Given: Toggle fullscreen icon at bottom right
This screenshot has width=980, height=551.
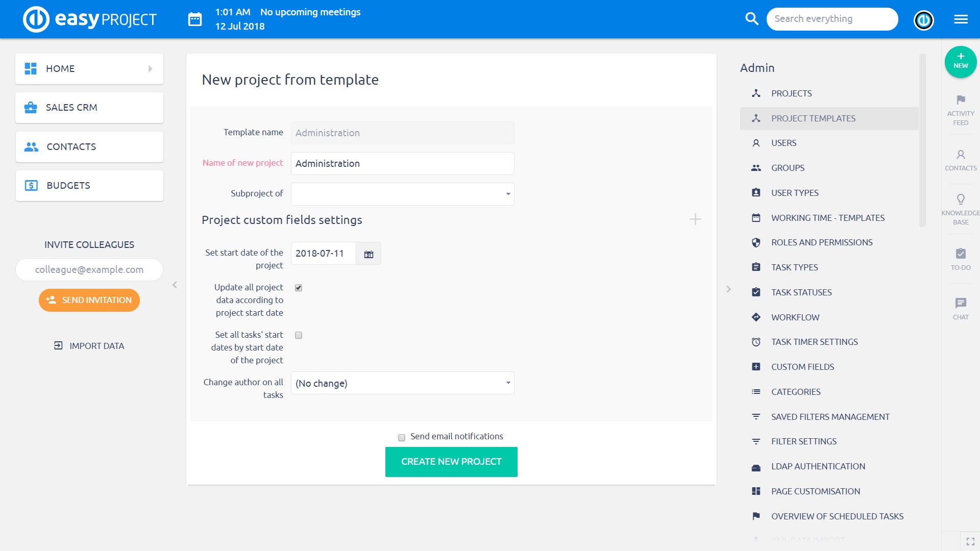Looking at the screenshot, I should 970,542.
